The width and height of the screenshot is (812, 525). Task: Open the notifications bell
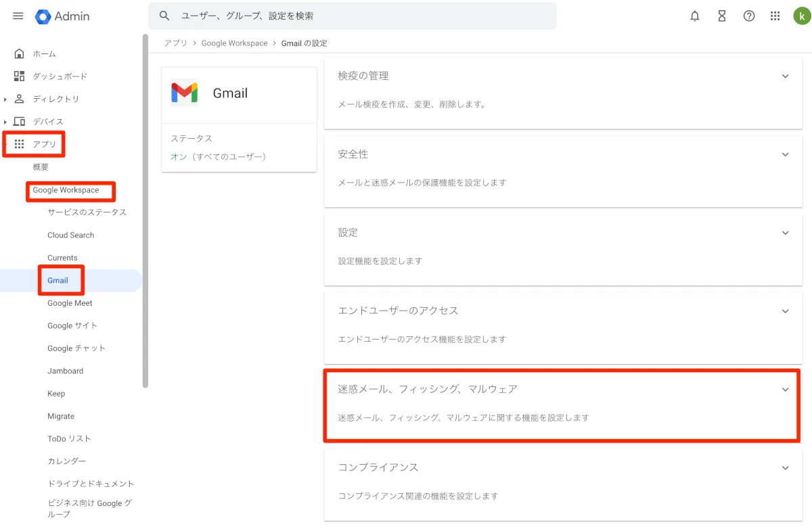point(695,16)
